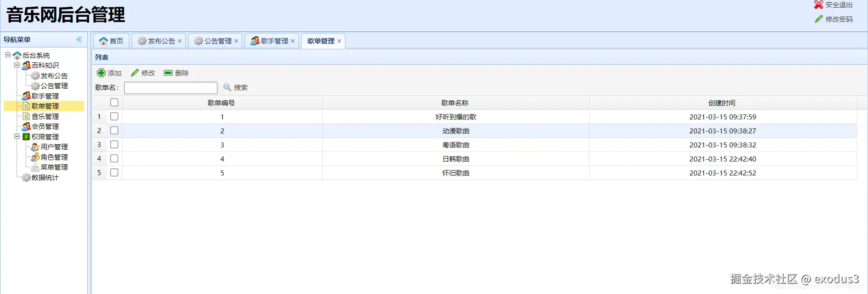Image resolution: width=868 pixels, height=294 pixels.
Task: Click the magnifier 搜索 search icon
Action: pyautogui.click(x=227, y=87)
